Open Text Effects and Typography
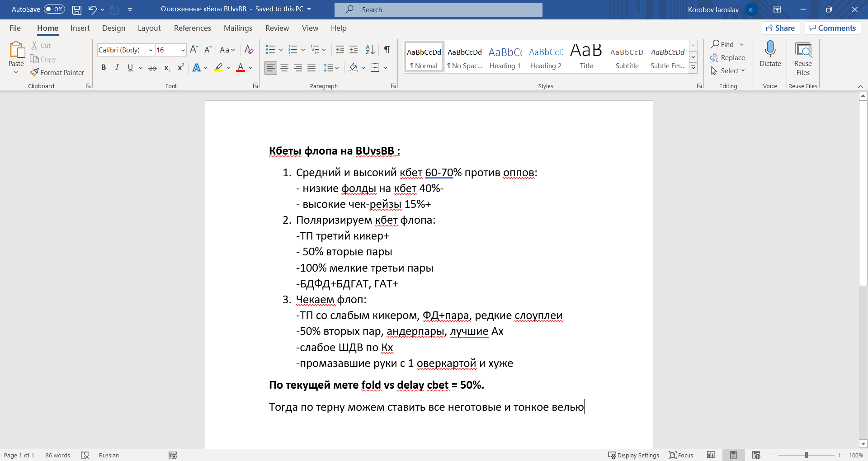This screenshot has width=868, height=461. [197, 68]
